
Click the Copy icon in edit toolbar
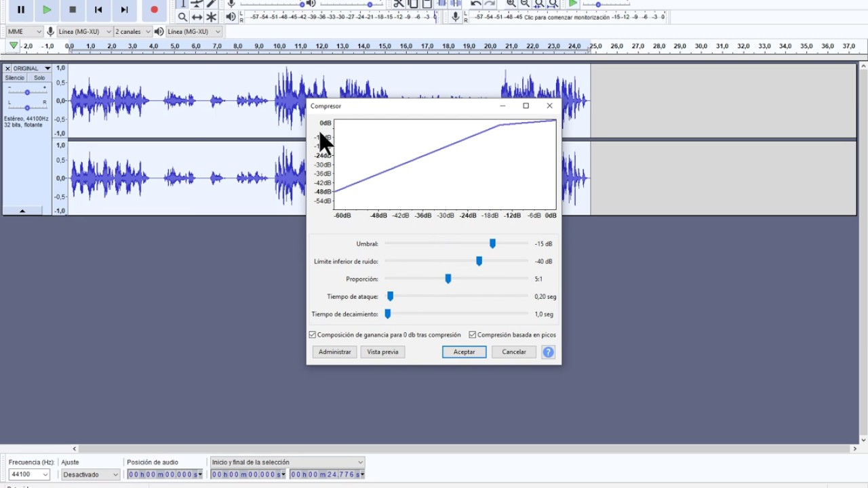[x=413, y=3]
